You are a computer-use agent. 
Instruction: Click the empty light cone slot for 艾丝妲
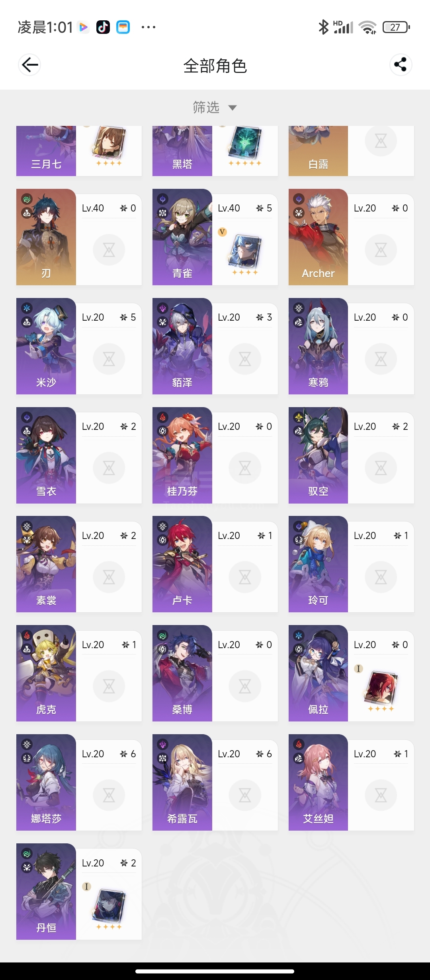(381, 796)
